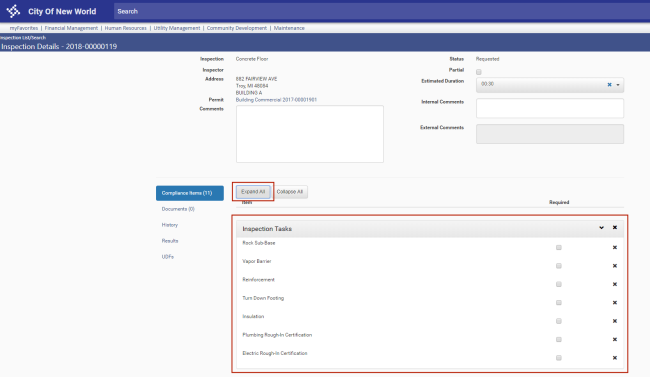Mark Electric Rough-In Certification as required

coord(559,358)
